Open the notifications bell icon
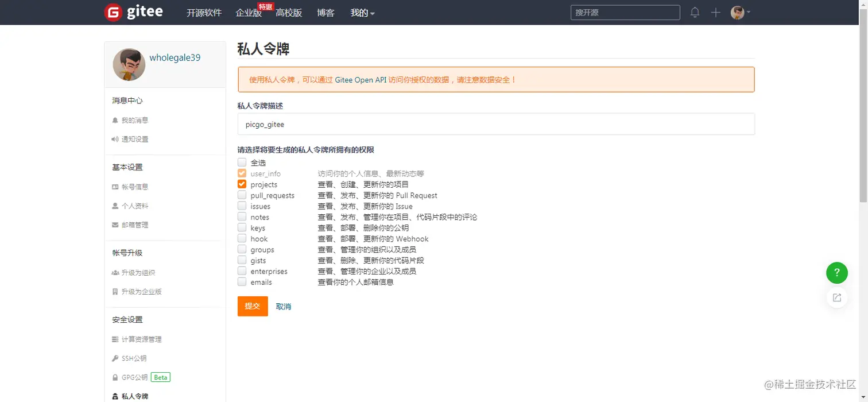The image size is (868, 402). (695, 12)
